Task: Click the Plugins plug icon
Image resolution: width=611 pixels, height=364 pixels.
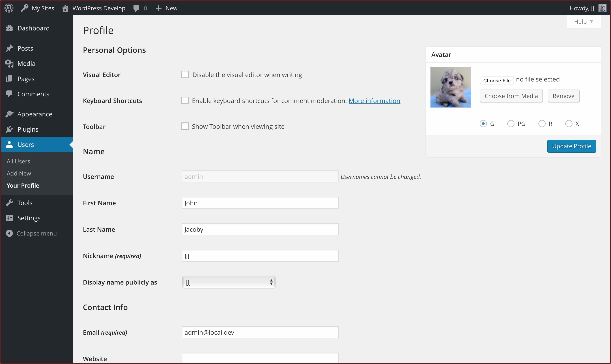Action: [x=9, y=129]
